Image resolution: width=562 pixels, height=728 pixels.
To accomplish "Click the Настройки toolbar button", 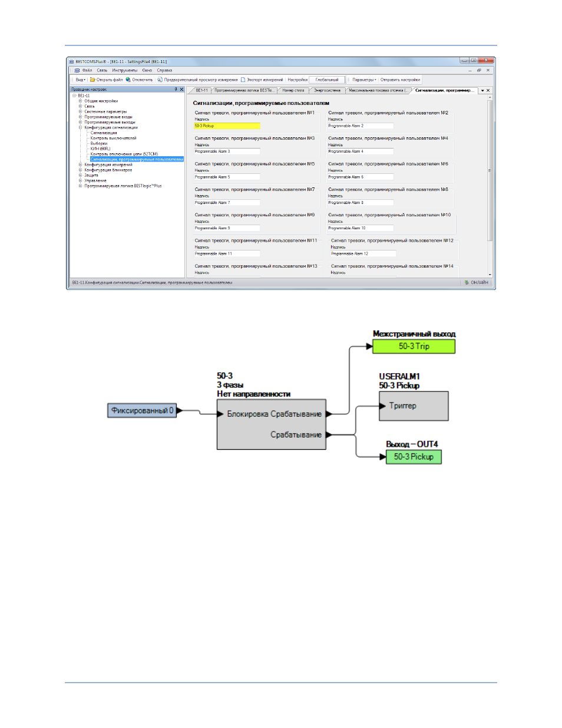I will click(297, 80).
